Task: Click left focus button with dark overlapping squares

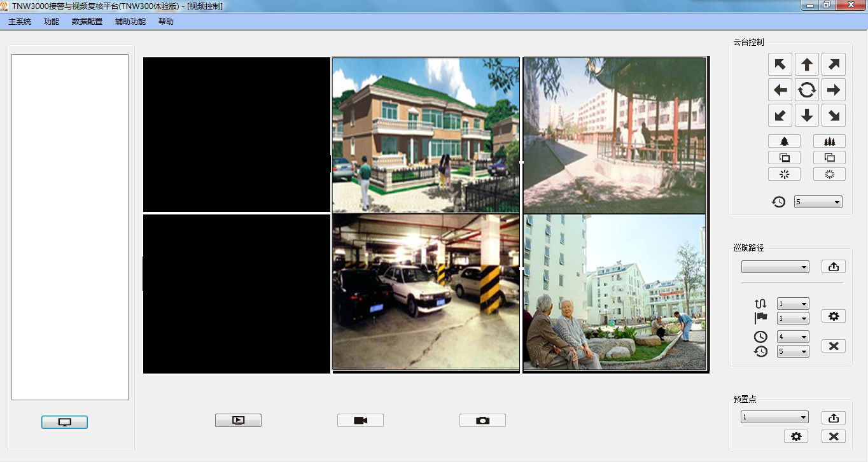Action: click(785, 158)
